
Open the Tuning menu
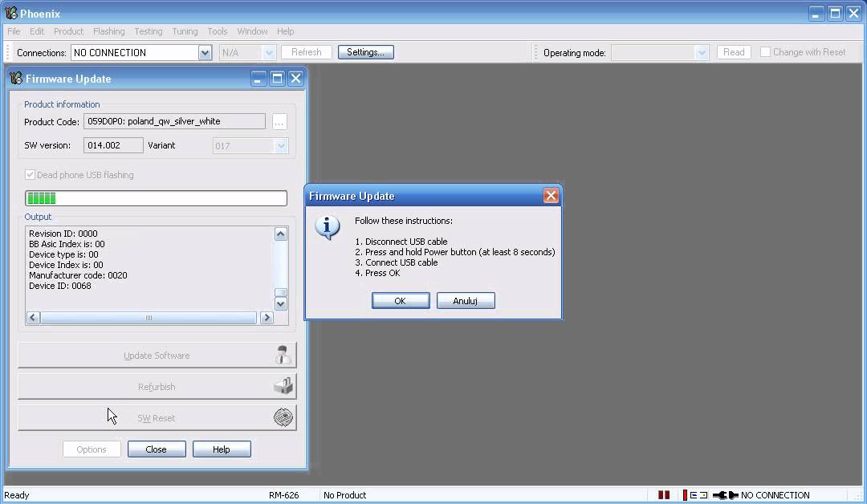(185, 31)
